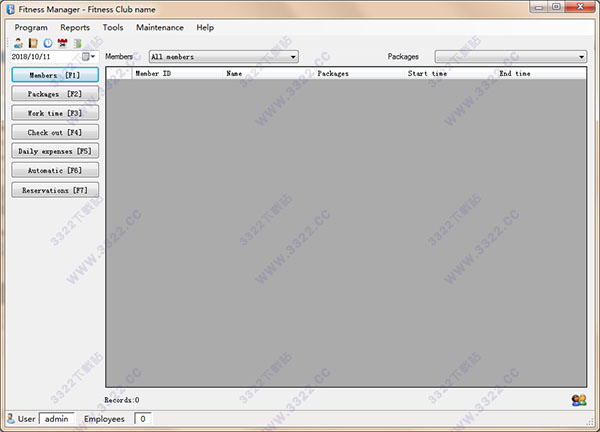Image resolution: width=600 pixels, height=432 pixels.
Task: Click the window resize grip at bottom corner
Action: 590,421
